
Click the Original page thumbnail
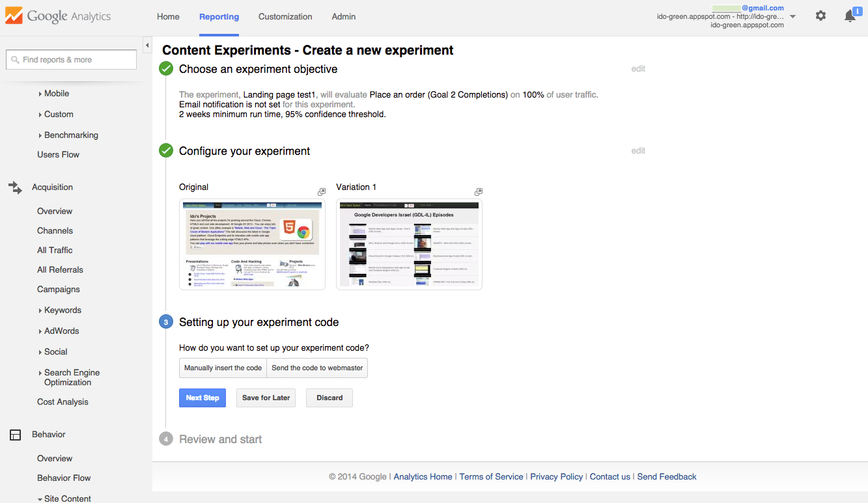(252, 245)
